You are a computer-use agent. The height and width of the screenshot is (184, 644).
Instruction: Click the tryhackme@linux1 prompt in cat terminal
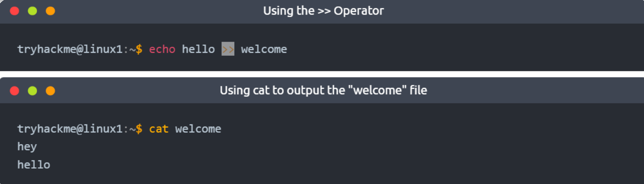click(x=70, y=129)
